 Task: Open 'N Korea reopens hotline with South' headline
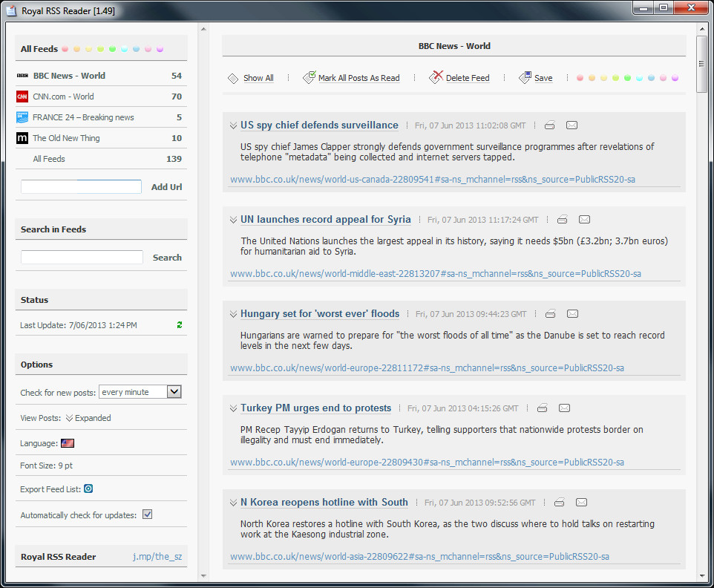[x=324, y=503]
